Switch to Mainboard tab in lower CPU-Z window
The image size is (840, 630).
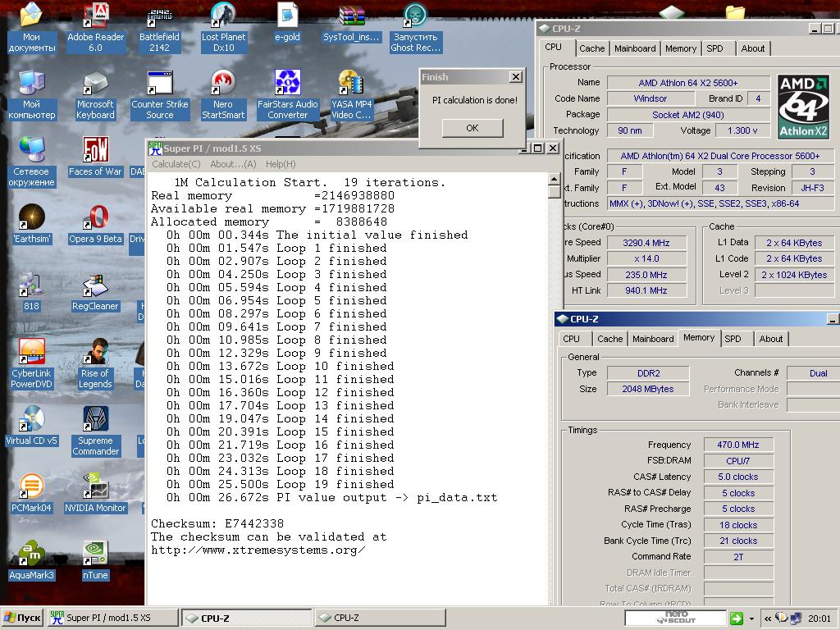tap(653, 339)
